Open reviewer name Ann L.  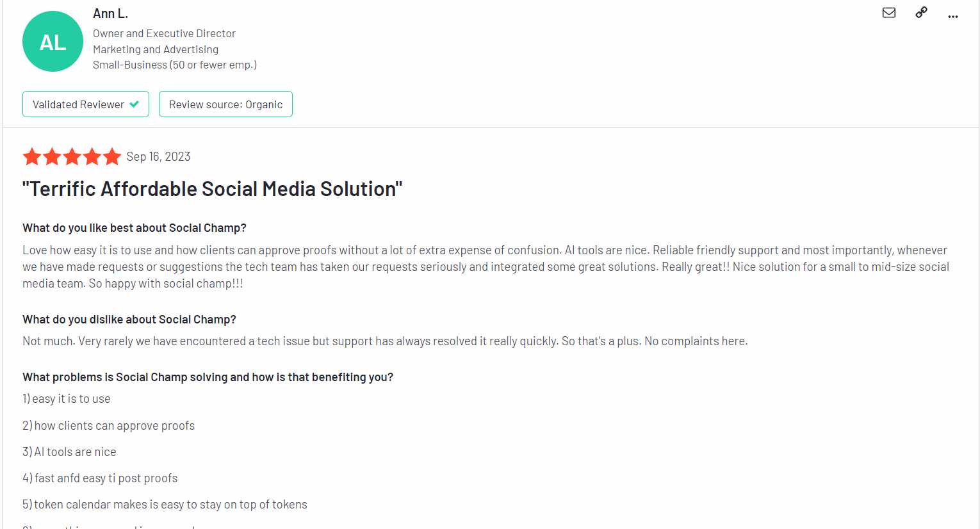[110, 13]
